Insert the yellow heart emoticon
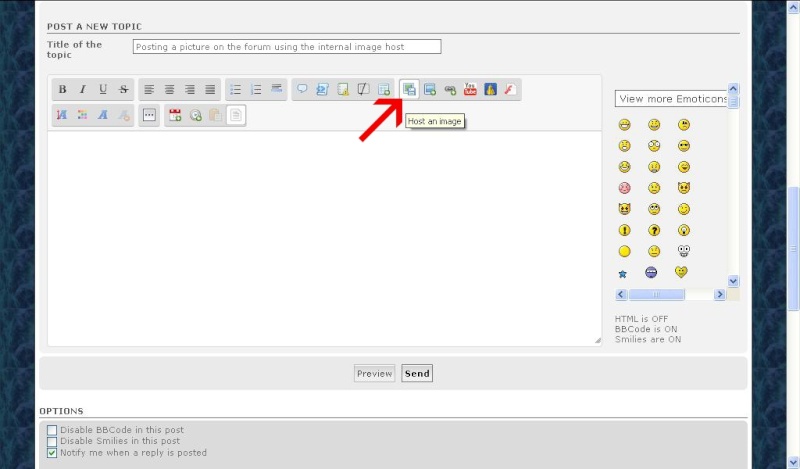The image size is (800, 469). pyautogui.click(x=681, y=272)
